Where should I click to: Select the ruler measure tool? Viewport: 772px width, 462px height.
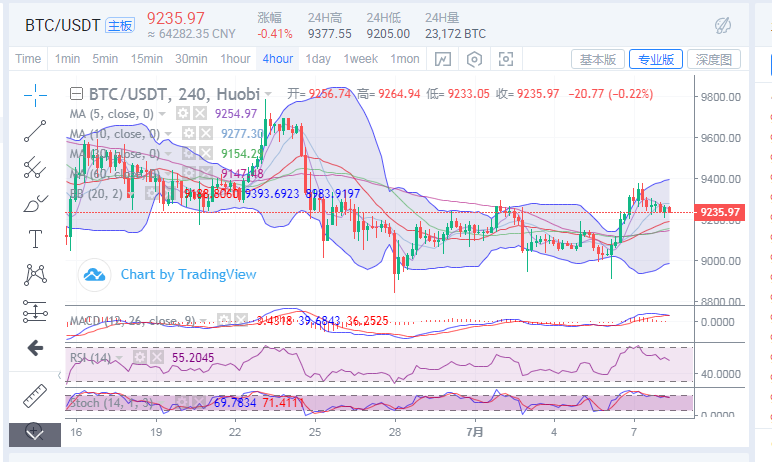click(35, 396)
